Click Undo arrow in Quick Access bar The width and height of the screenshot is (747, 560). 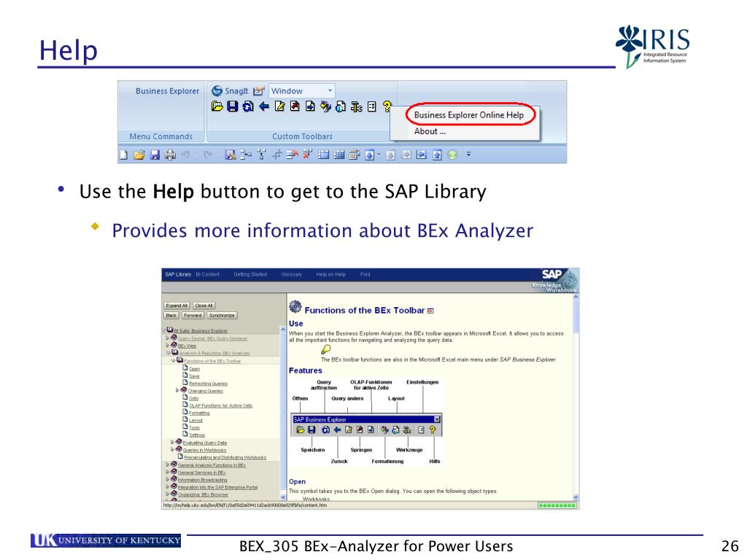tap(185, 155)
